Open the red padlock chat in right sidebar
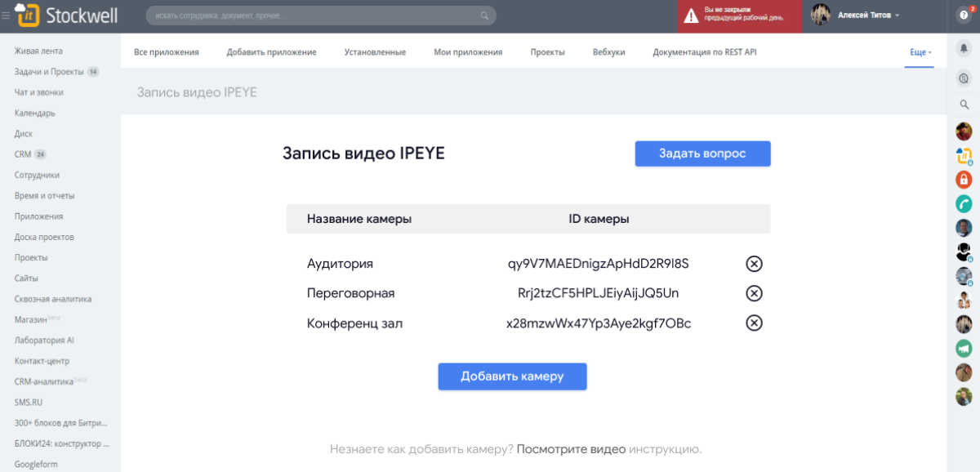The width and height of the screenshot is (980, 472). tap(964, 179)
